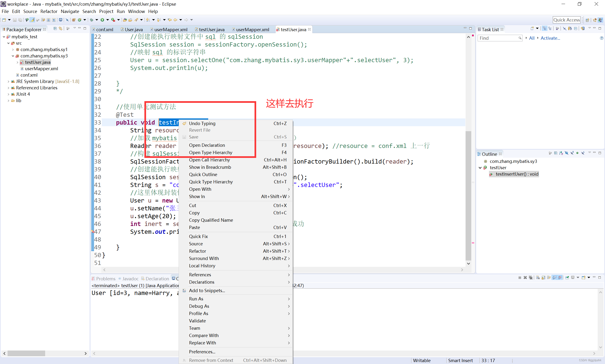
Task: Click the Task List panel icon
Action: click(481, 29)
